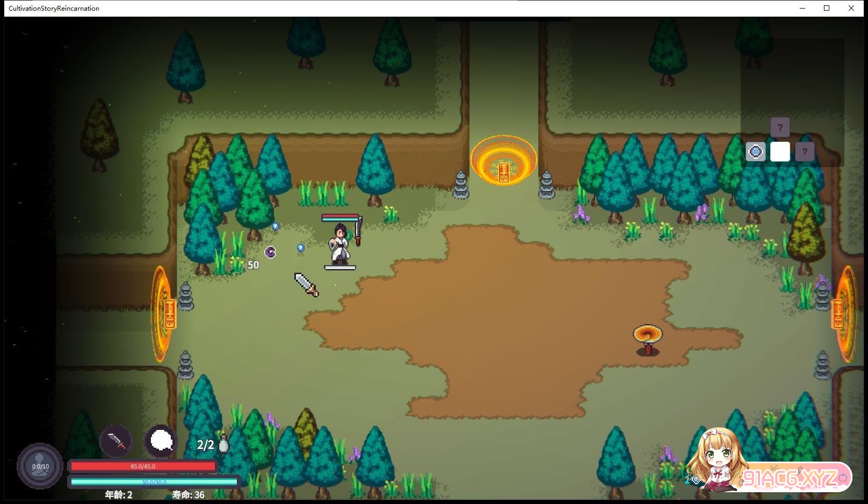Use the potion bottle next to 2/2

pyautogui.click(x=223, y=443)
